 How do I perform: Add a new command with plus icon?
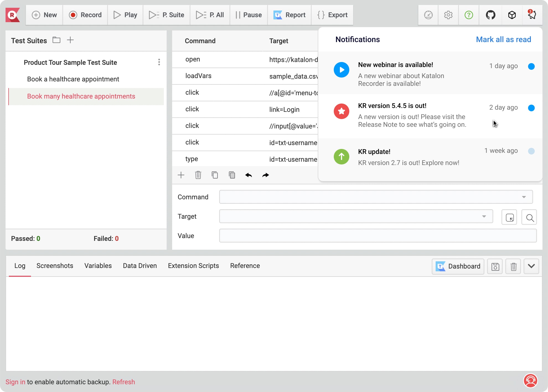(x=181, y=175)
